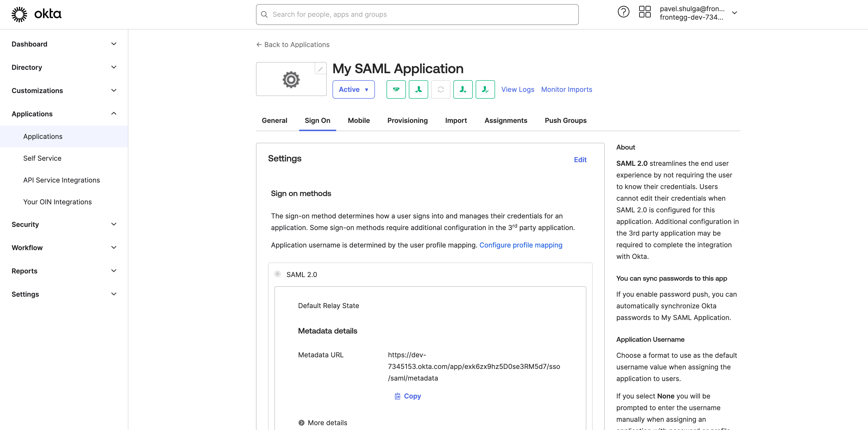Click the user push arrow icon
The image size is (868, 430).
[463, 89]
